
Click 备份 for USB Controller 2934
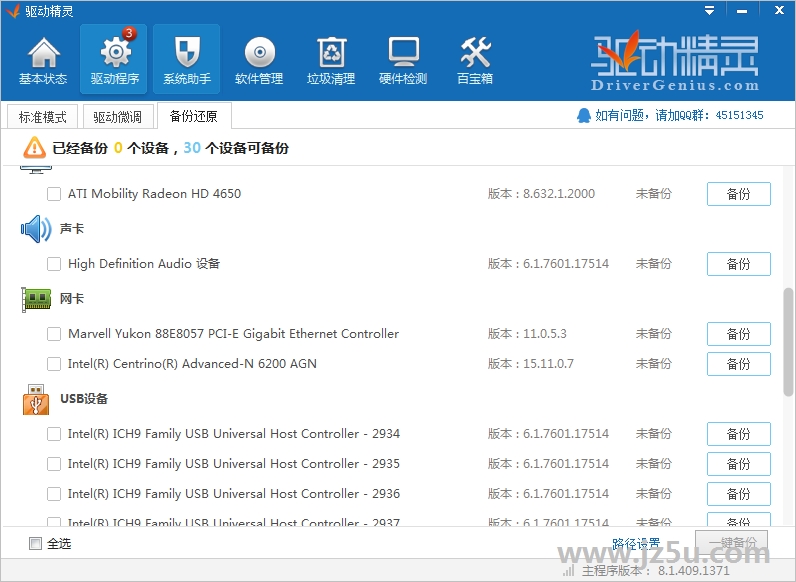(739, 434)
